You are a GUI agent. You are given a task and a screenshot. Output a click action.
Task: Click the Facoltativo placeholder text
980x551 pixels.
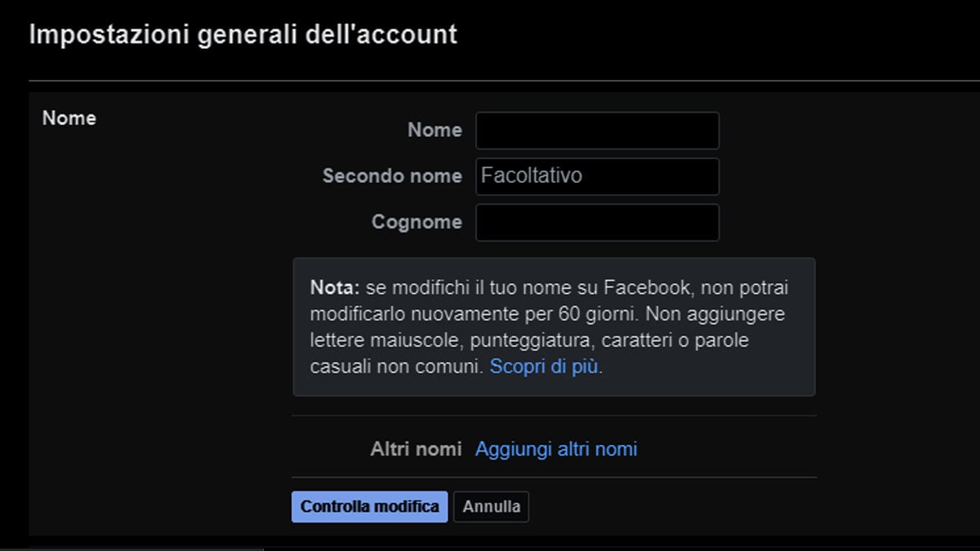tap(530, 176)
